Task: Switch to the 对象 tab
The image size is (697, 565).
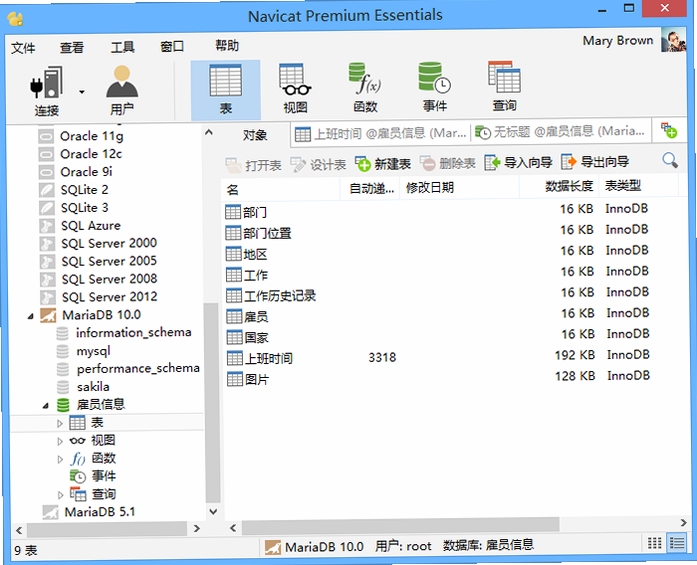Action: 255,135
